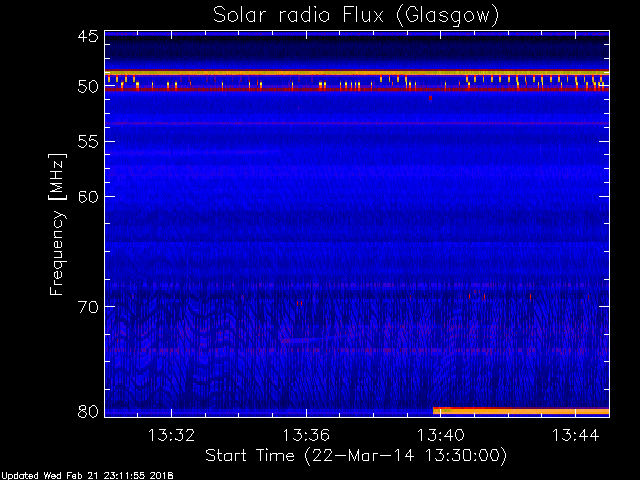This screenshot has height=480, width=640.
Task: Select the 13:32 time tick label
Action: [x=171, y=435]
